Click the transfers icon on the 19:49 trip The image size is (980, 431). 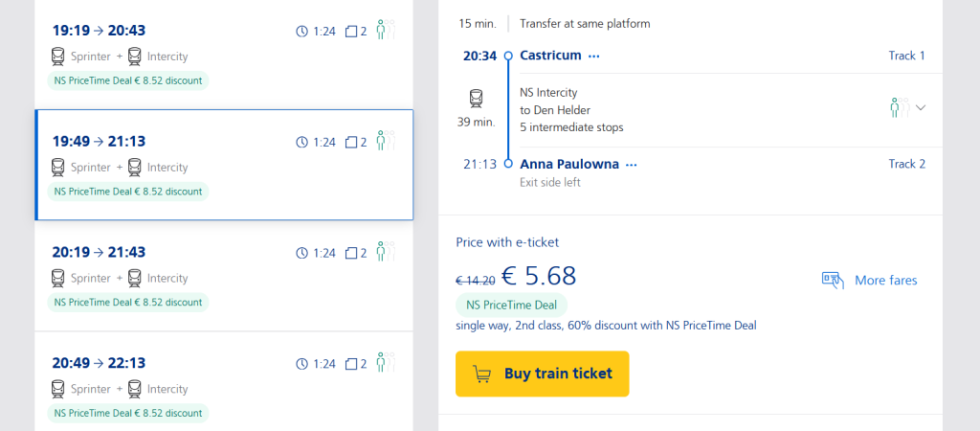coord(351,142)
